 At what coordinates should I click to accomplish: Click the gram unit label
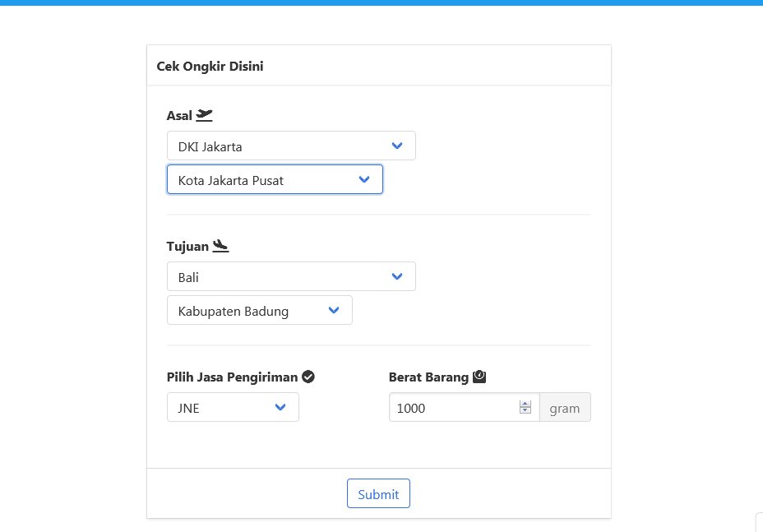pos(565,408)
